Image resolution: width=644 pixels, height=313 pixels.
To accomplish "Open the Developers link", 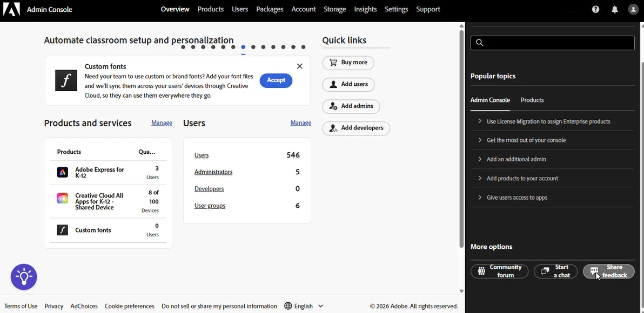I will 209,189.
